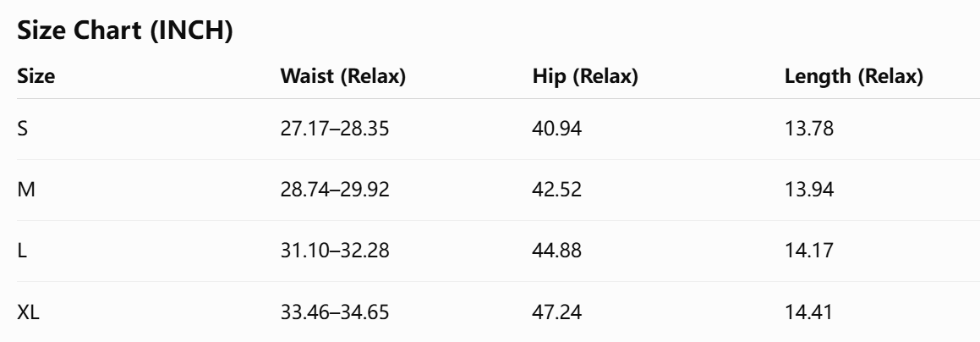Click length value 13.78
The image size is (980, 342).
(808, 129)
